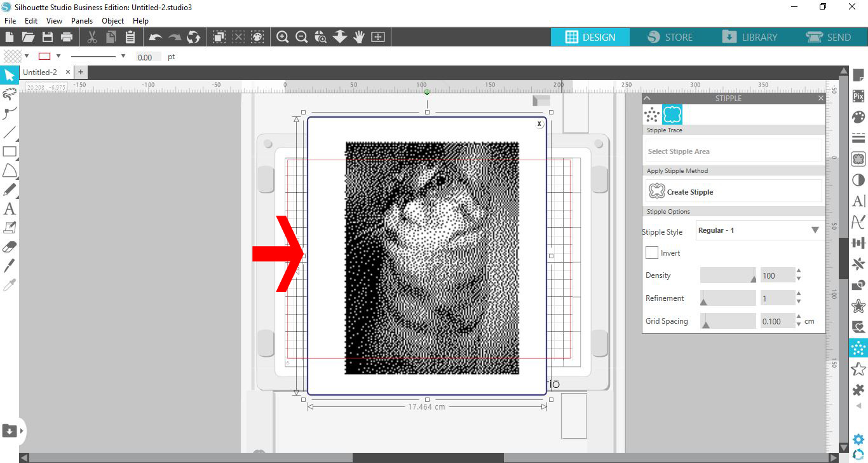This screenshot has width=868, height=463.
Task: Click the Paste clipboard icon
Action: pyautogui.click(x=130, y=37)
